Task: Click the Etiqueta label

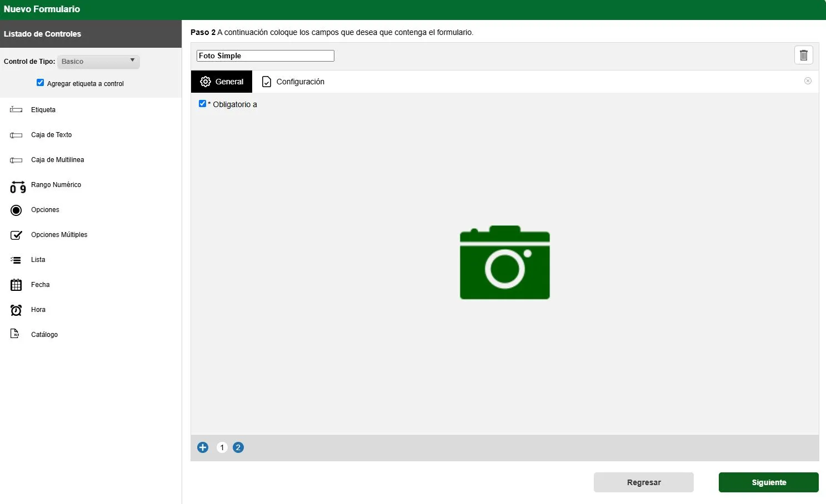Action: (43, 110)
